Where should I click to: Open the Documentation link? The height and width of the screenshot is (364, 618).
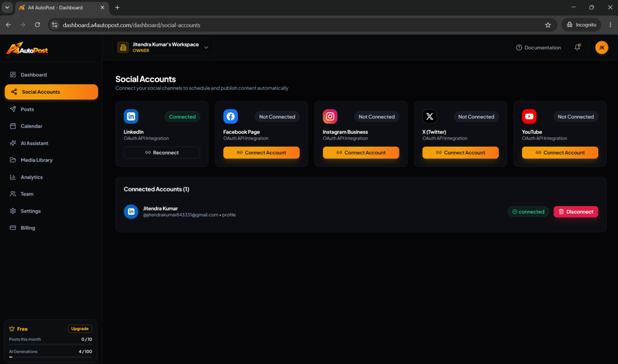(x=539, y=47)
